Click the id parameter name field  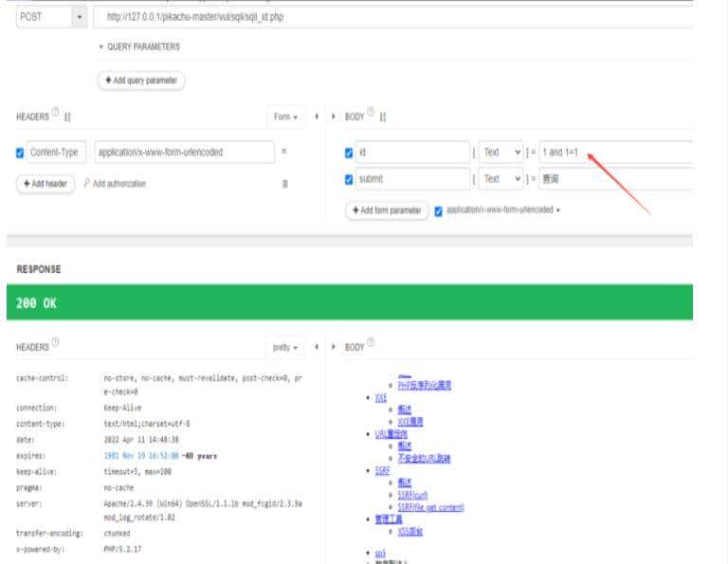point(412,153)
